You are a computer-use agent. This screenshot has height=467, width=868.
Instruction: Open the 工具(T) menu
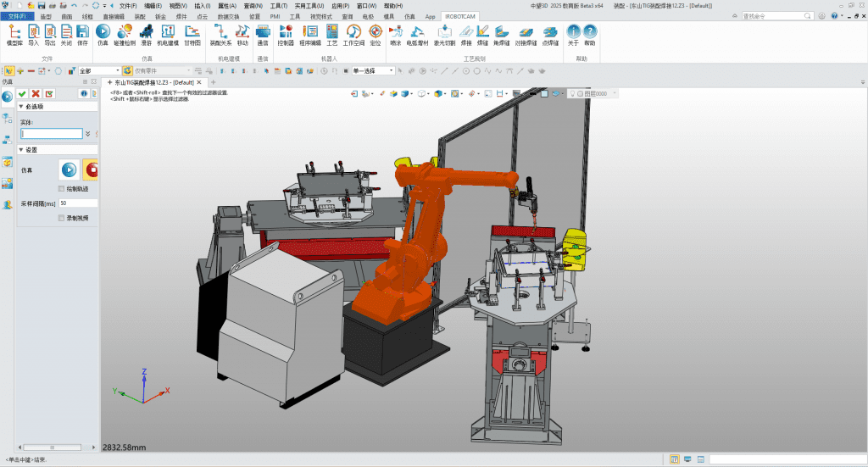278,5
